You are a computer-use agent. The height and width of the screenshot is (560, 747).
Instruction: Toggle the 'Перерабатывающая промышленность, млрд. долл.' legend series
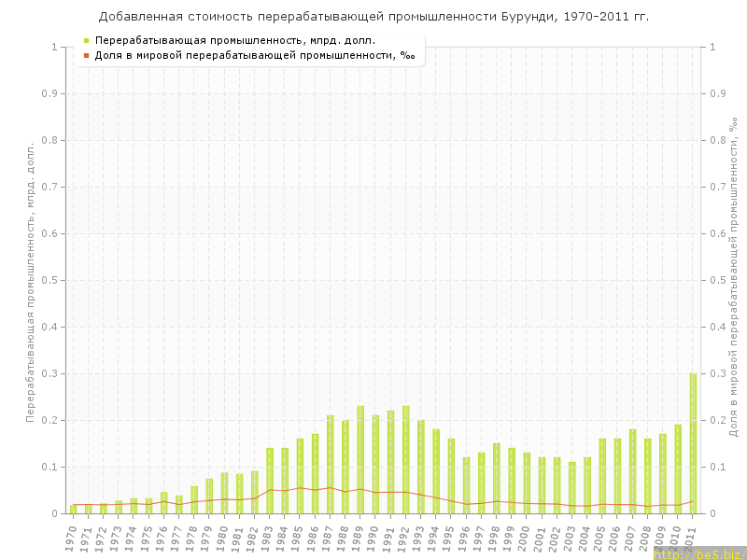tap(235, 40)
